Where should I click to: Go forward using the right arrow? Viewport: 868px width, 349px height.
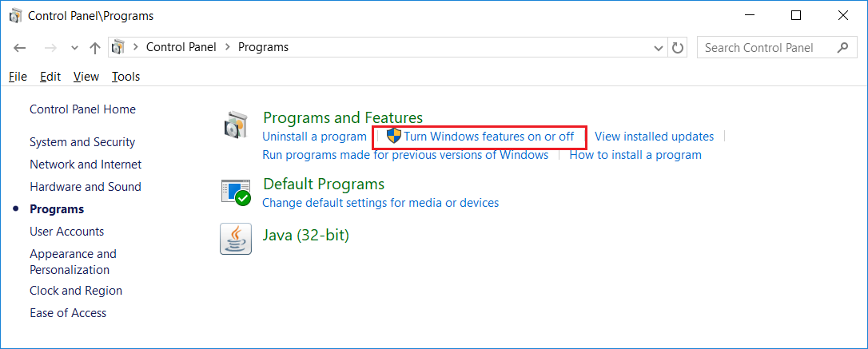tap(50, 48)
